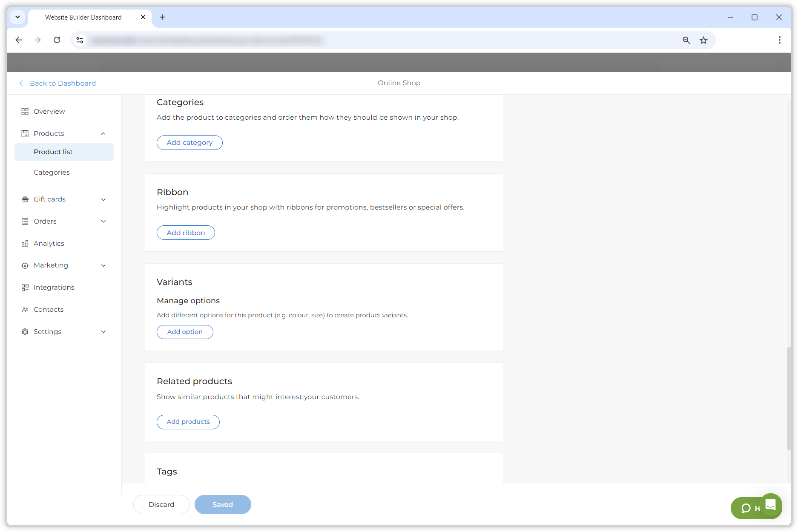Click the browser zoom magnifier icon
Image resolution: width=798 pixels, height=532 pixels.
click(x=686, y=40)
